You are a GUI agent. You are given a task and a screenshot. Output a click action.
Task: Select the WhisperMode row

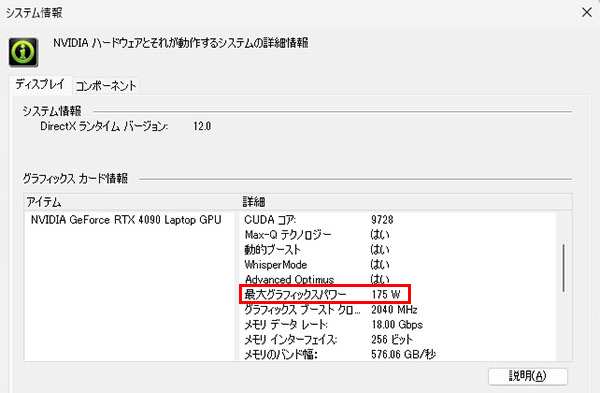(x=398, y=264)
